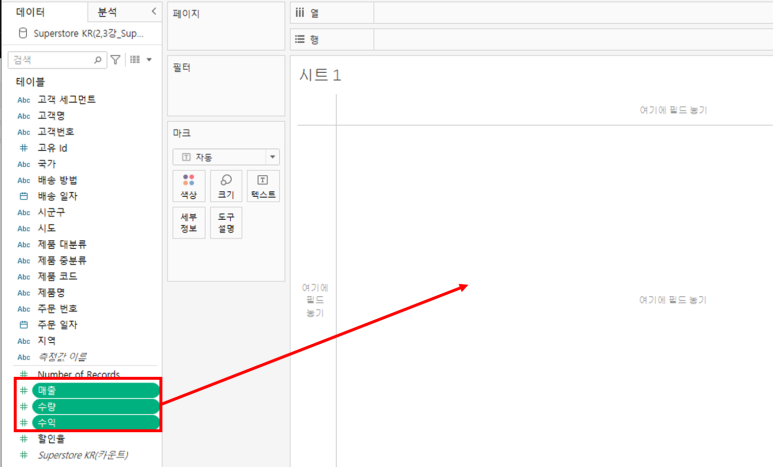Select the 배송 방법 field

57,180
